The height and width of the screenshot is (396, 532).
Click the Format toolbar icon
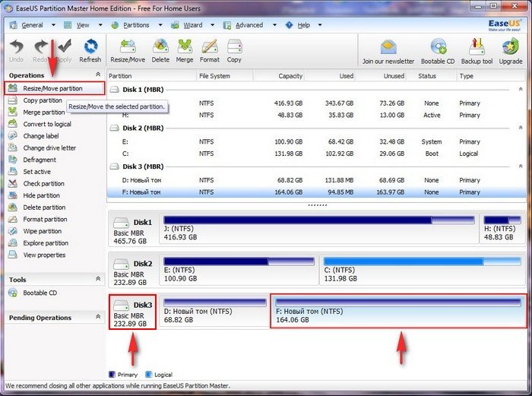click(x=209, y=51)
